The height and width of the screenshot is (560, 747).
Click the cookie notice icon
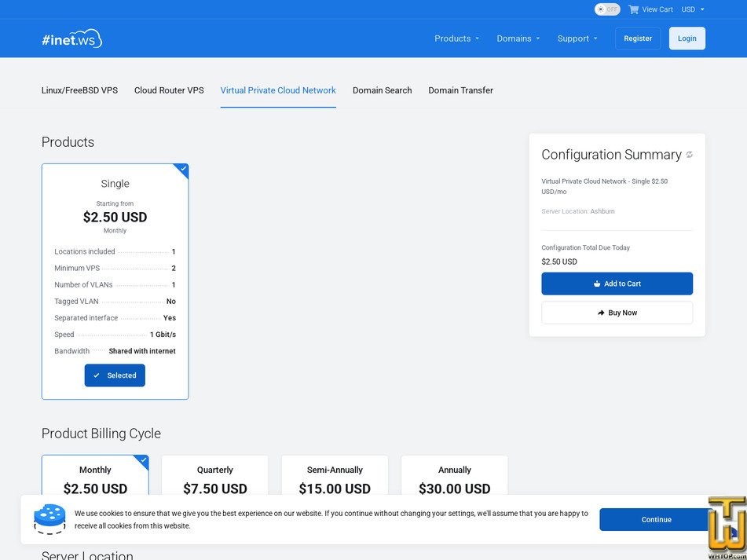tap(49, 519)
